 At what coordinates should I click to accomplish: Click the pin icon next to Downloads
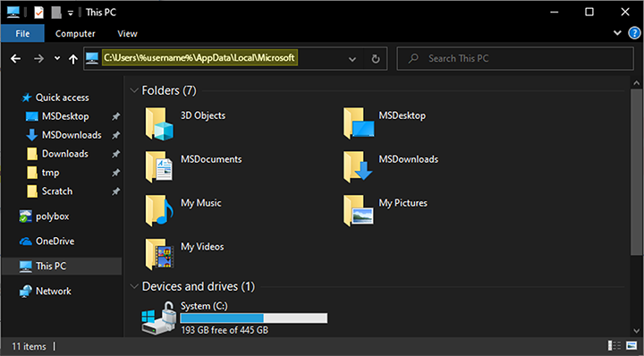point(116,155)
